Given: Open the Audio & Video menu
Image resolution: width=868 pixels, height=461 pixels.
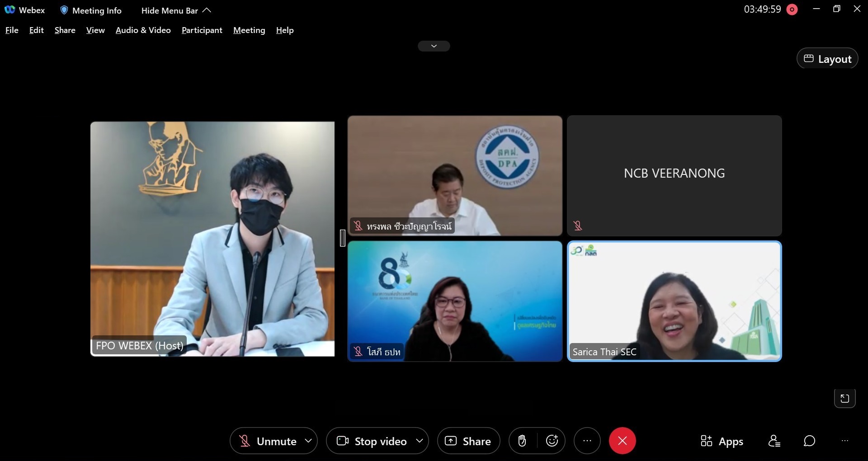Looking at the screenshot, I should pyautogui.click(x=143, y=30).
